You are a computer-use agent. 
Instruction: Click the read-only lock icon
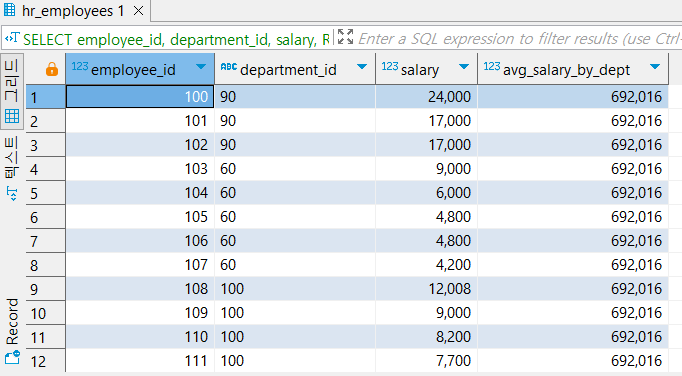(52, 69)
